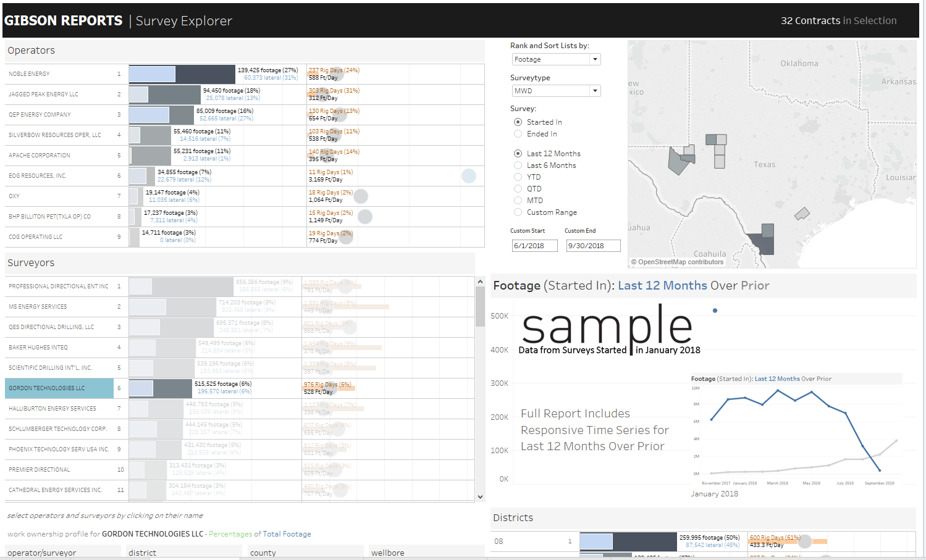Select the YTD time period

[x=518, y=177]
